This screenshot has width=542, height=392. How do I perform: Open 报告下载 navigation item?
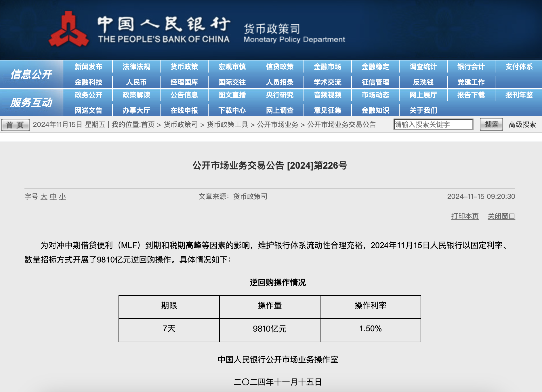pyautogui.click(x=471, y=95)
